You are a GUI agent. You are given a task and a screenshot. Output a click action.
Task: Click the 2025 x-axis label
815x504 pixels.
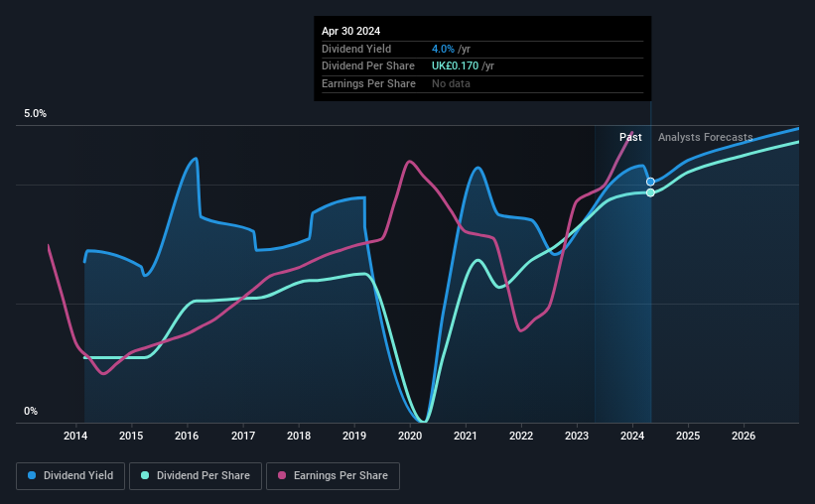[688, 436]
